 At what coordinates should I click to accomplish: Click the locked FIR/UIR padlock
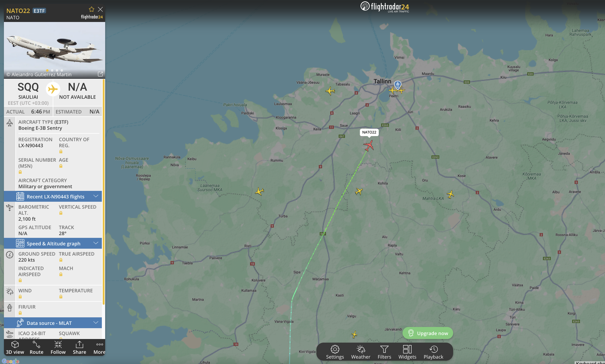click(20, 313)
